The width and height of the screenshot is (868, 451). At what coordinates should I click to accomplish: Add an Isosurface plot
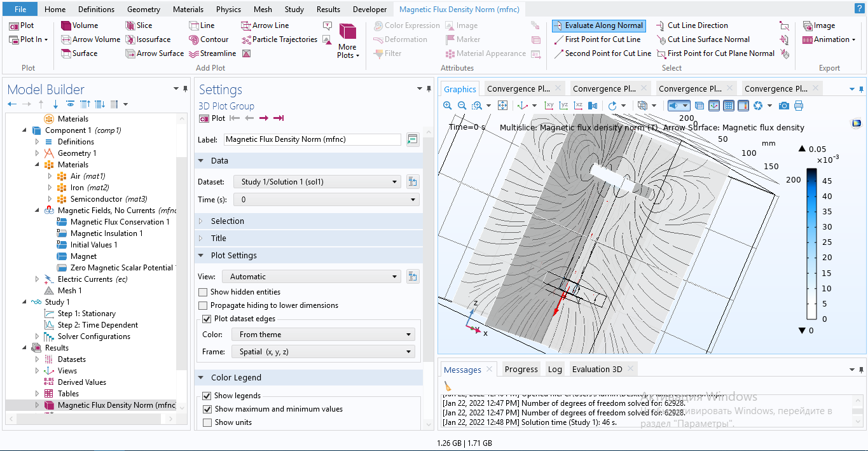click(x=147, y=39)
